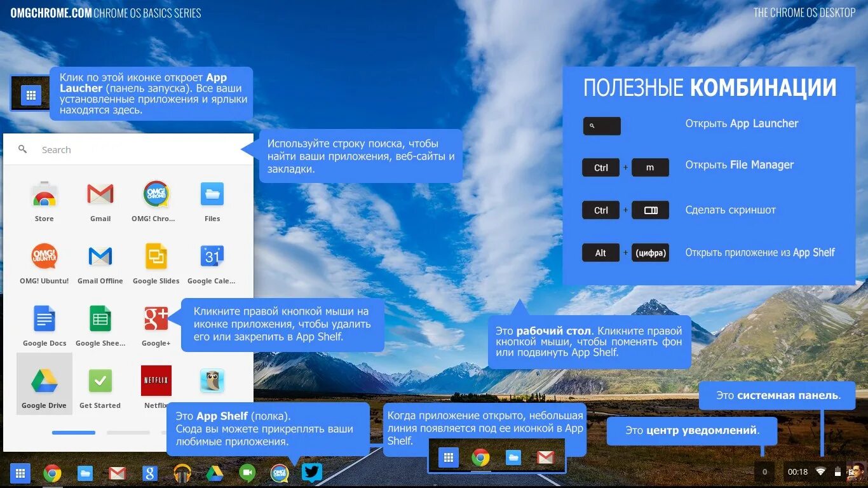Image resolution: width=868 pixels, height=488 pixels.
Task: Launch Gmail from the app launcher grid
Action: pos(100,194)
